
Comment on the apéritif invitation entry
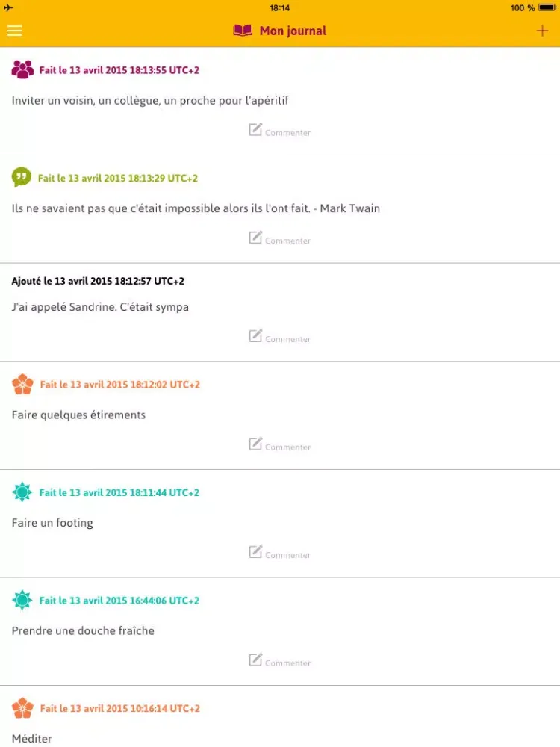click(280, 130)
